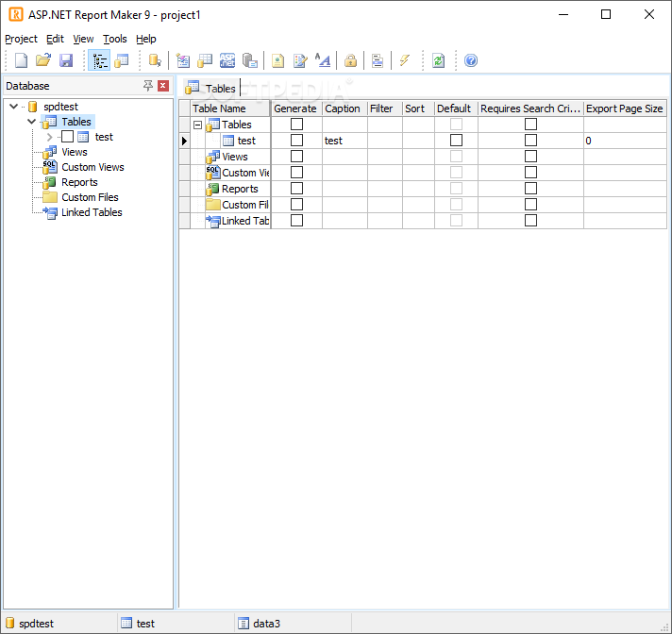Toggle the database tree pane icon
Screen dimensions: 672x634
[99, 60]
